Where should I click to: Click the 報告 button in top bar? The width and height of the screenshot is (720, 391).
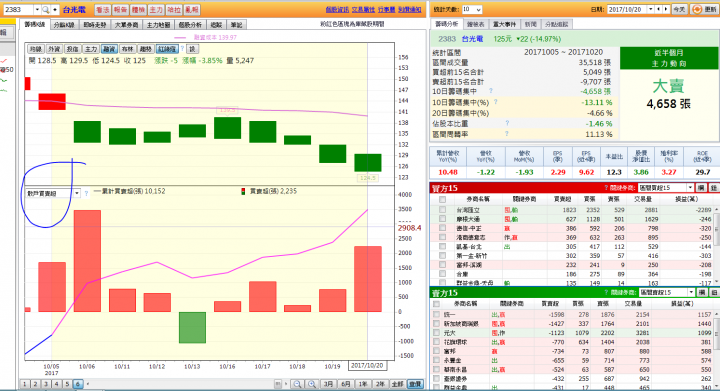[x=120, y=10]
